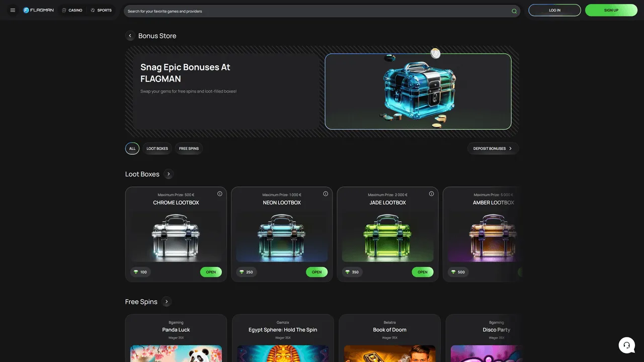644x362 pixels.
Task: Focus the games and providers search field
Action: [x=322, y=11]
